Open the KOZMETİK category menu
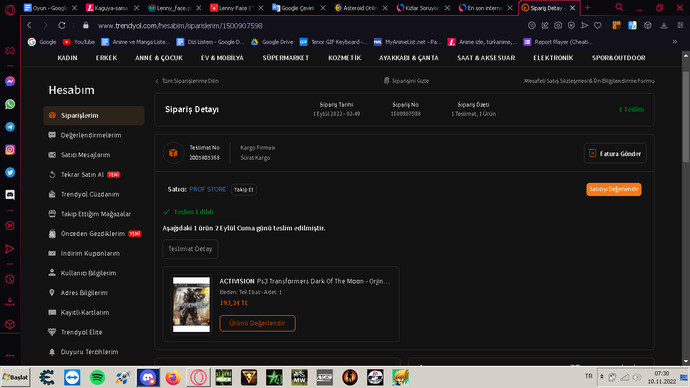The height and width of the screenshot is (388, 690). [x=345, y=58]
